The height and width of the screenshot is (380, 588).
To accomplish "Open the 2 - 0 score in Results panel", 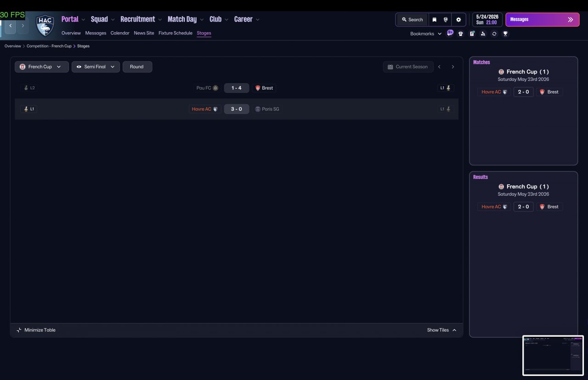I will point(523,207).
